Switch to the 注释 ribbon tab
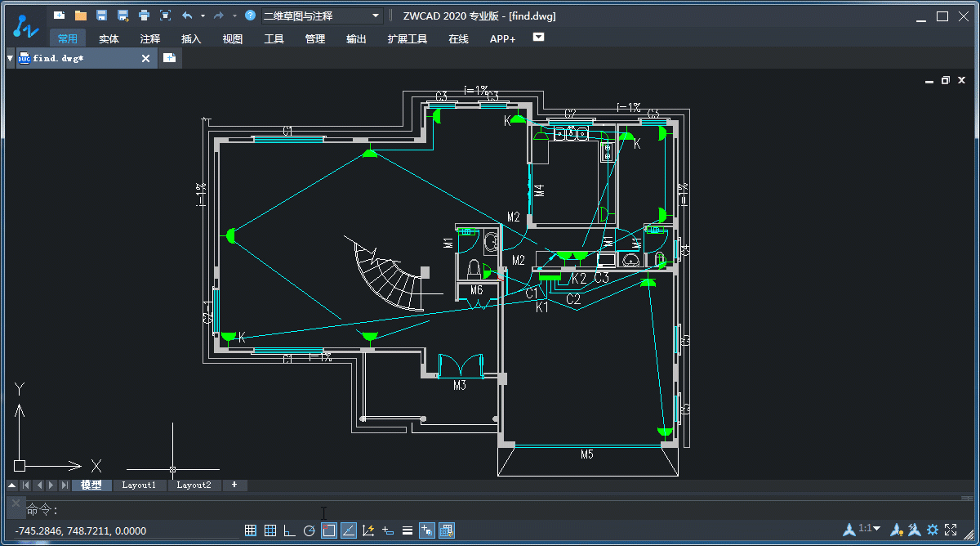 pyautogui.click(x=150, y=38)
